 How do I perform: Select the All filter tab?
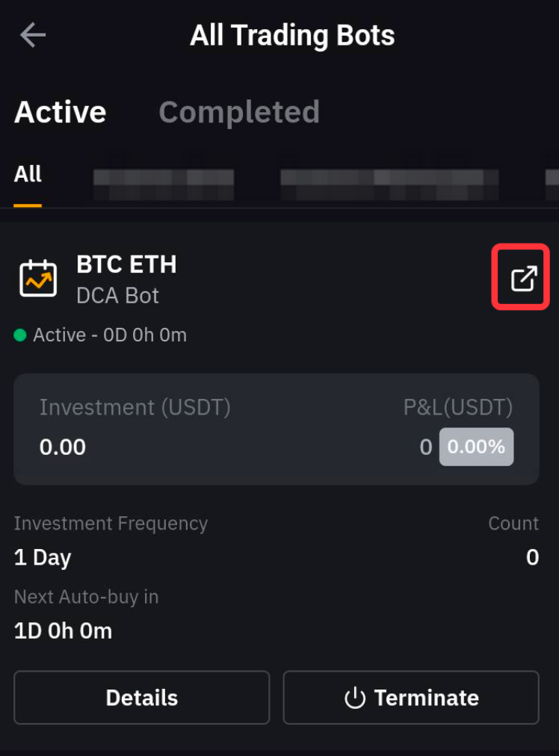28,175
